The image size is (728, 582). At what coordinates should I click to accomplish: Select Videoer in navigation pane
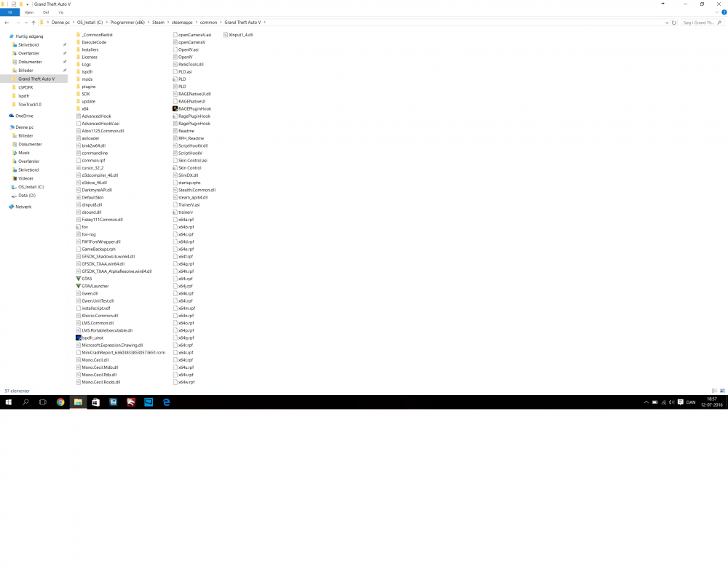click(25, 178)
